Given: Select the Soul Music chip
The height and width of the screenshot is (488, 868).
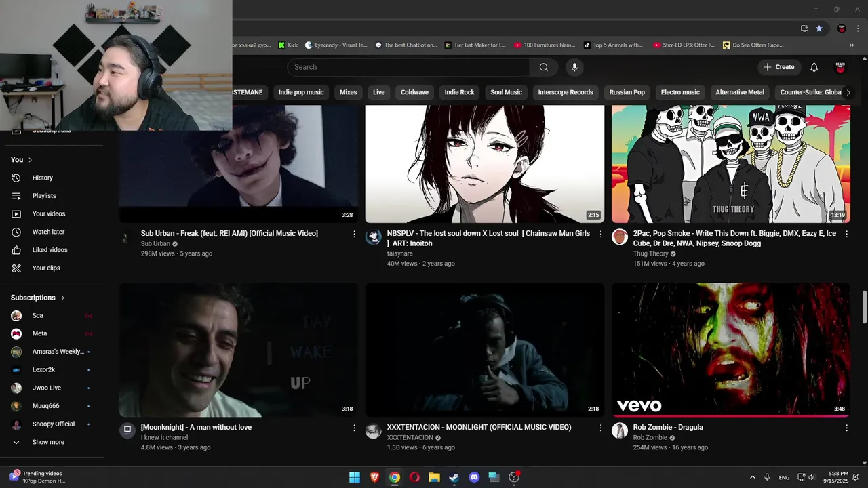Looking at the screenshot, I should [x=506, y=92].
